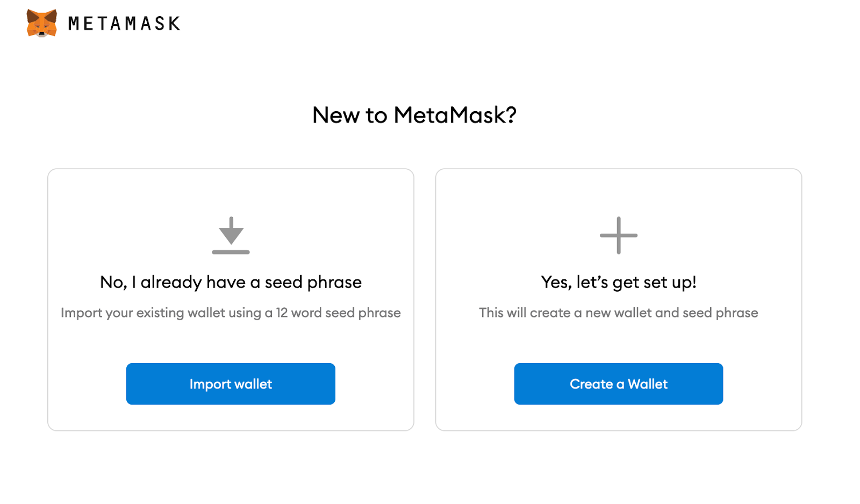Click empty space left of Import wallet button
This screenshot has height=504, width=860.
pos(87,384)
